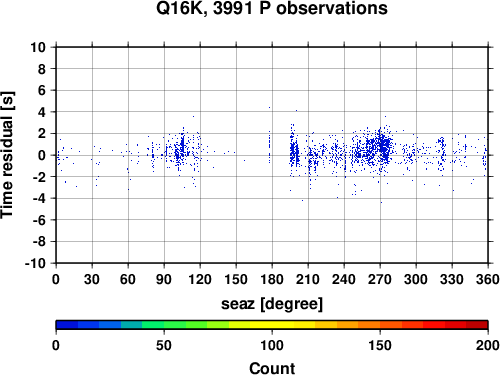Select the dark red colorbar segment near 200
Screen dimensions: 500x375
point(477,325)
